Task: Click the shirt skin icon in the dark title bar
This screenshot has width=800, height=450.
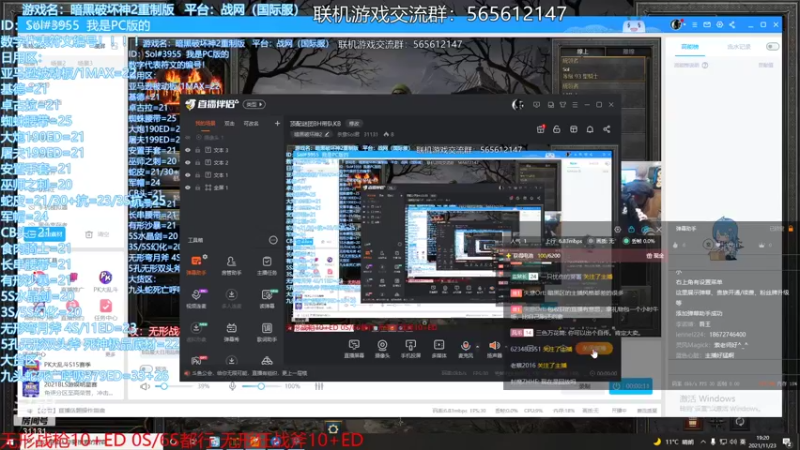Action: [x=563, y=105]
